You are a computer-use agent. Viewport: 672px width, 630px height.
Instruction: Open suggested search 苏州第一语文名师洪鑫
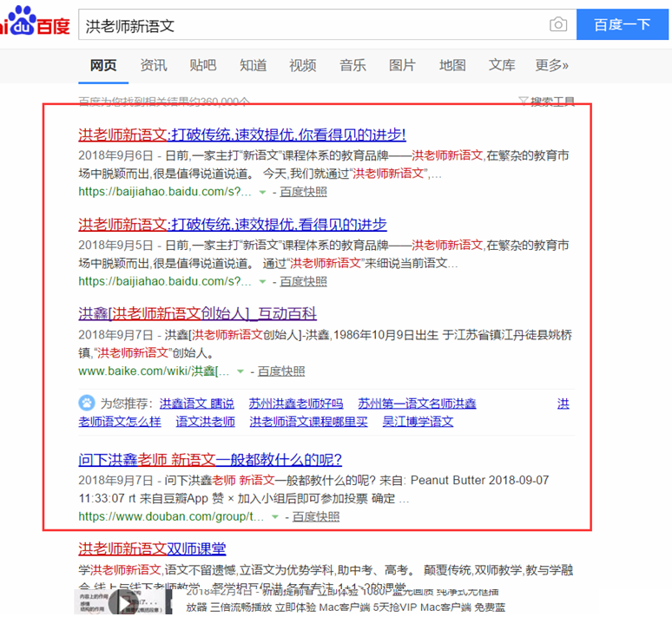pos(417,404)
